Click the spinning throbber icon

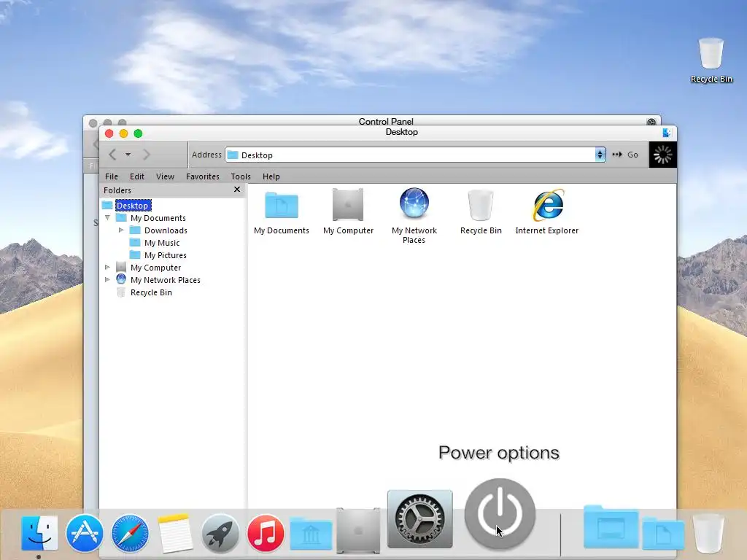coord(662,155)
